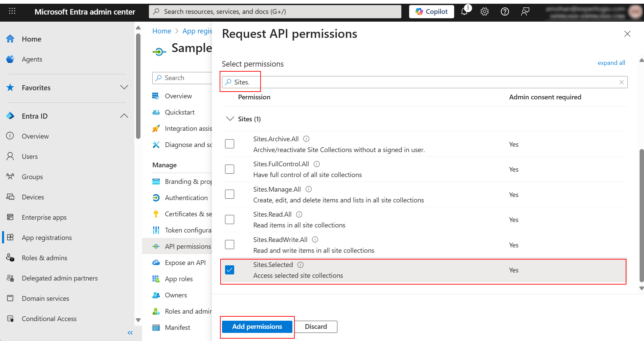Click the Enterprise apps icon
This screenshot has height=341, width=644.
pos(10,217)
